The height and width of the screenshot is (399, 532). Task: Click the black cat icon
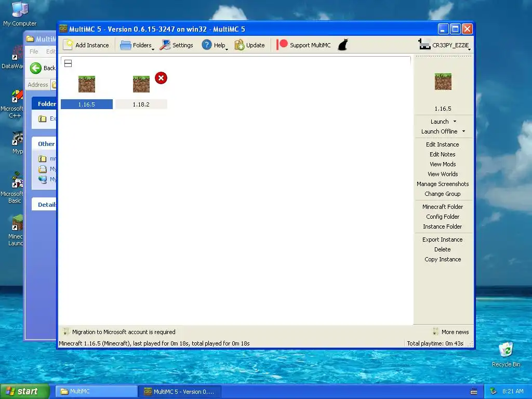(x=343, y=45)
